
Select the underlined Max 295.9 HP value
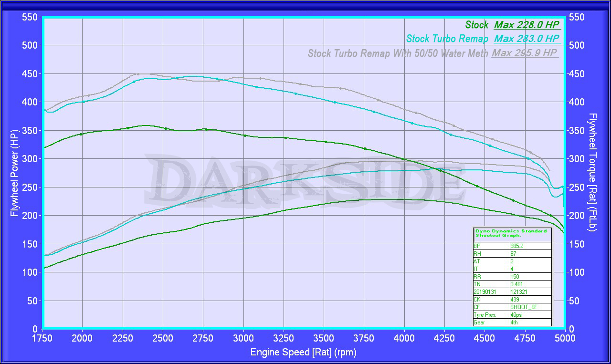pos(525,53)
